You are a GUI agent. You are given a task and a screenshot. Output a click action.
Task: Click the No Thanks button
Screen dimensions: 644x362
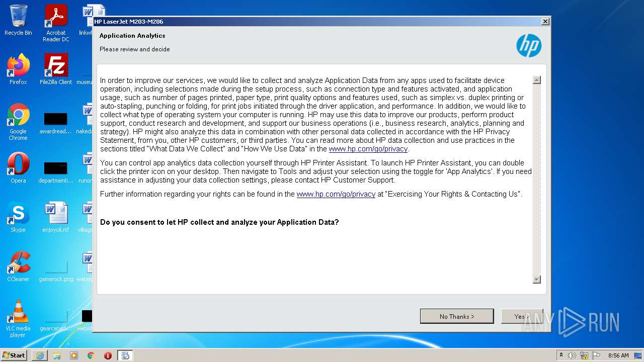457,316
